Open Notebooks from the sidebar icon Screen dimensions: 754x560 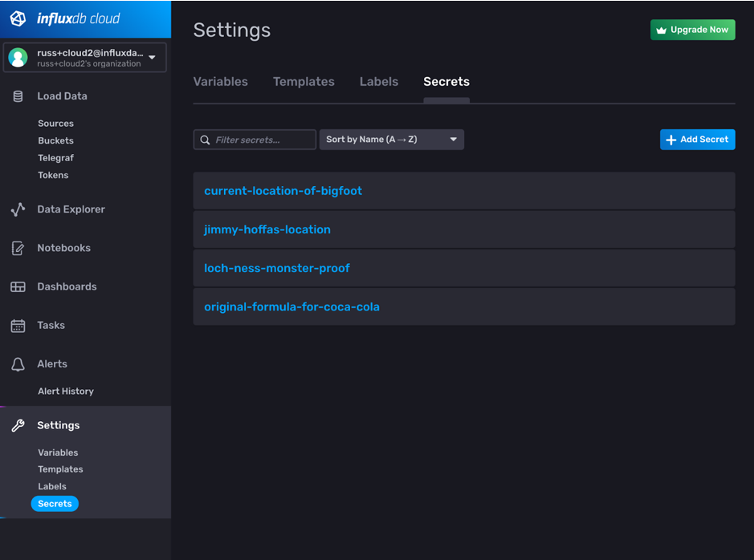pyautogui.click(x=18, y=247)
